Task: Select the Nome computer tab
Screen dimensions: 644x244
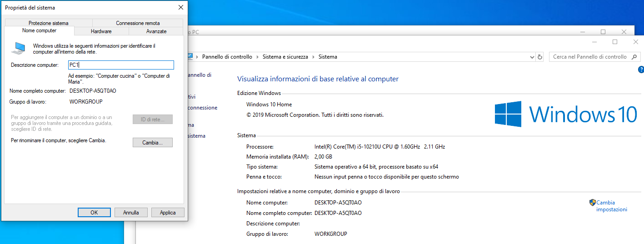Action: click(x=40, y=30)
